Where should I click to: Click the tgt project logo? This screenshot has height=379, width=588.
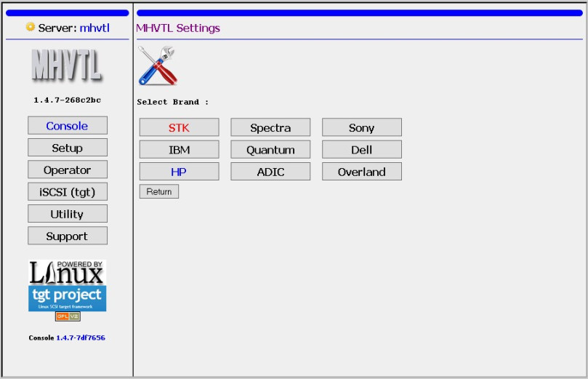67,298
